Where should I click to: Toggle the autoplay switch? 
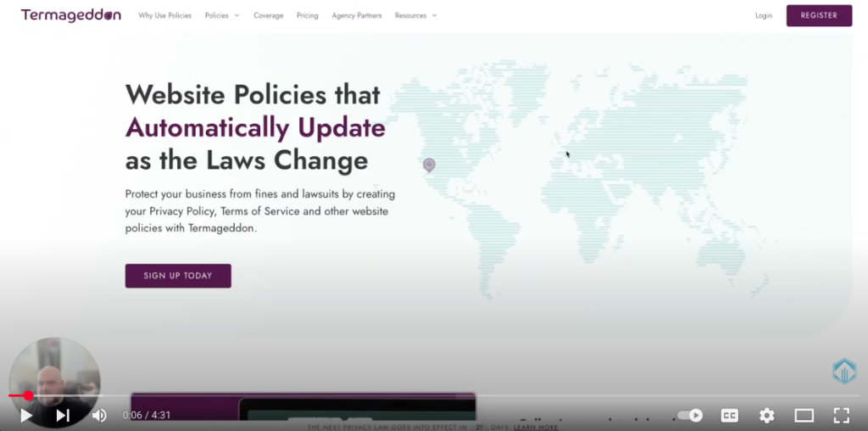tap(690, 416)
